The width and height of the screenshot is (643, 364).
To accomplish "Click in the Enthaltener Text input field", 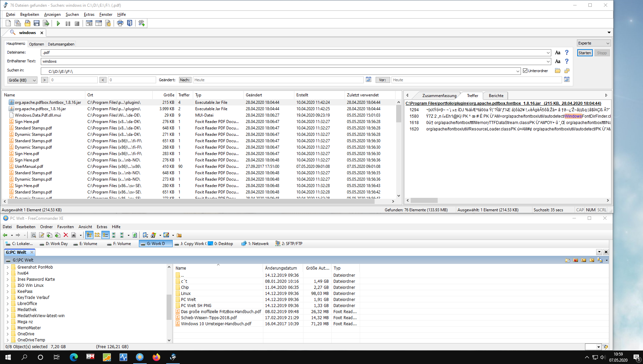I will click(x=293, y=61).
